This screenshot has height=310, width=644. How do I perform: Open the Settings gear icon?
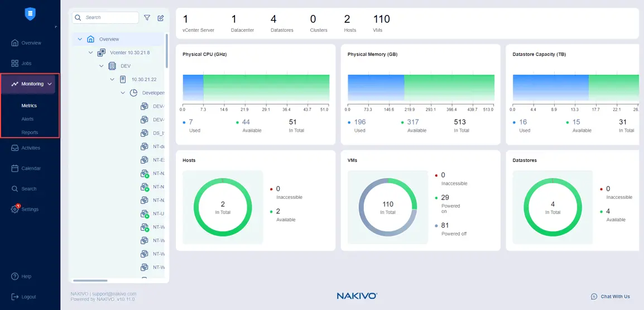pos(15,209)
